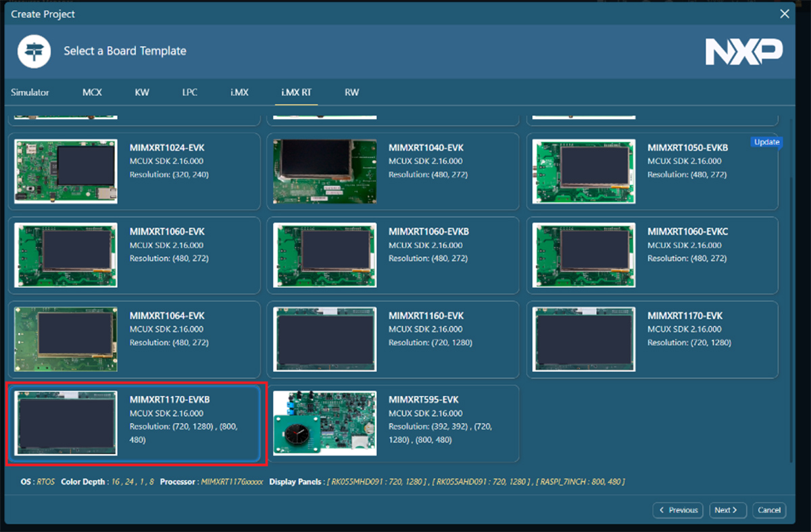
Task: Click the OS : RTOS status text
Action: tap(38, 482)
